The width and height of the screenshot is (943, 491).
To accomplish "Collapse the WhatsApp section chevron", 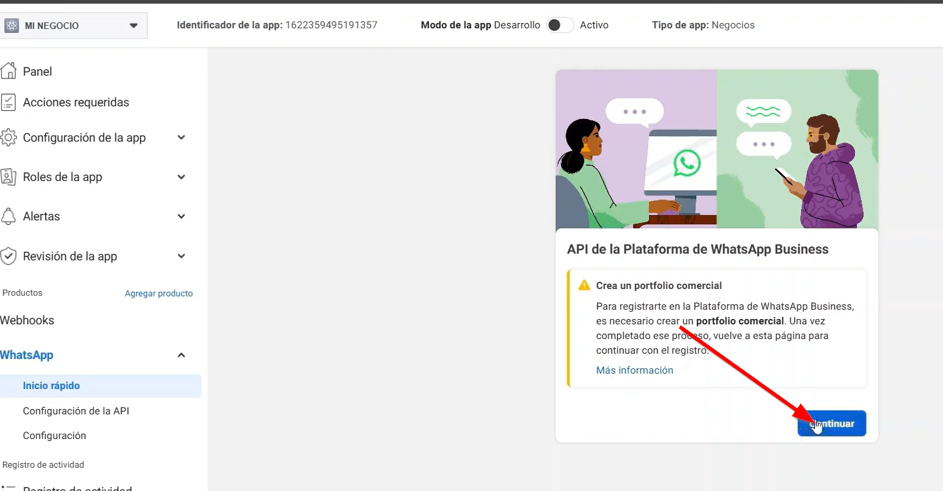I will [181, 355].
